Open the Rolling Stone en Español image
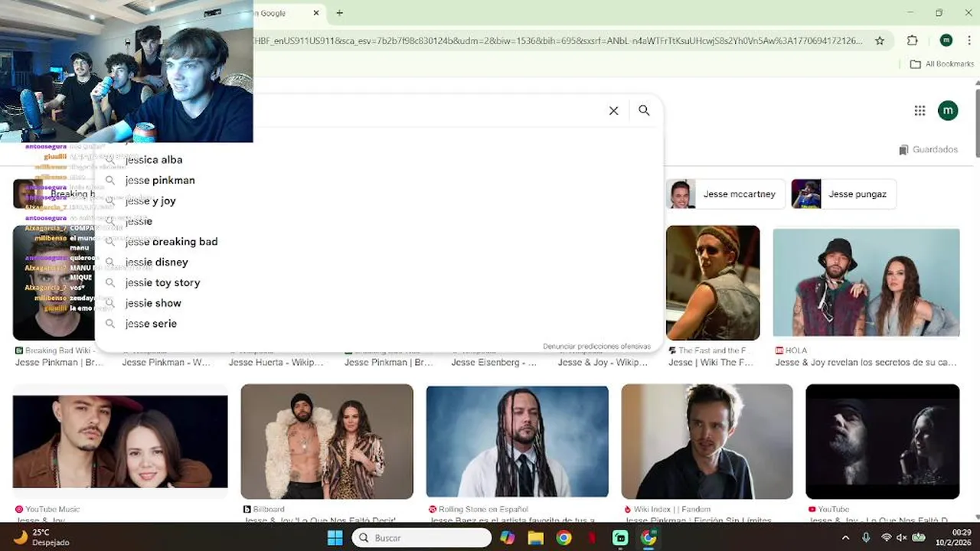 point(518,442)
